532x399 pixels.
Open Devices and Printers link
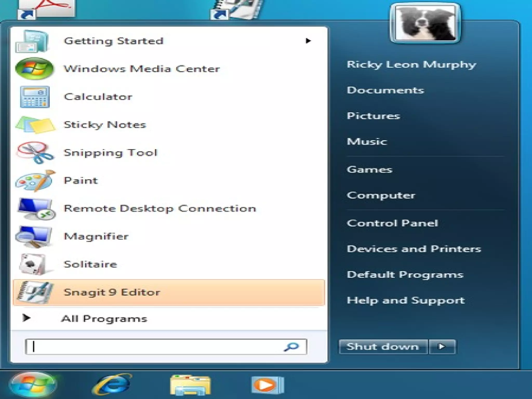pos(414,249)
